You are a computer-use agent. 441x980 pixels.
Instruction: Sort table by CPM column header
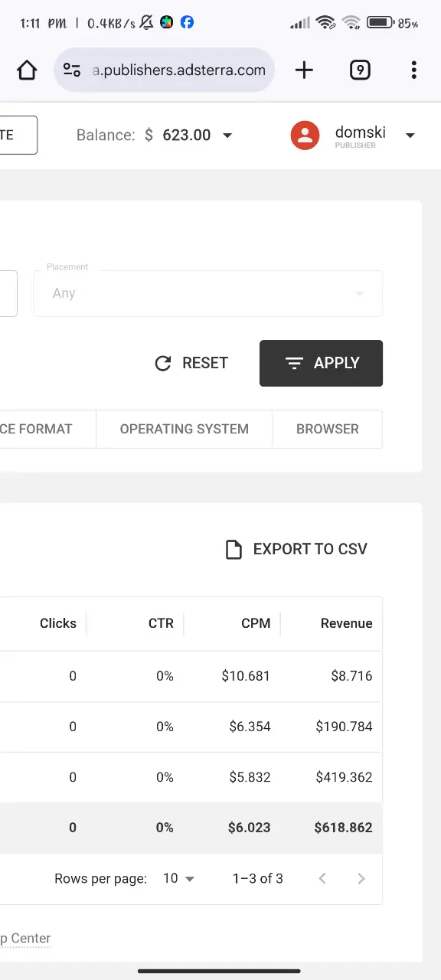tap(256, 623)
